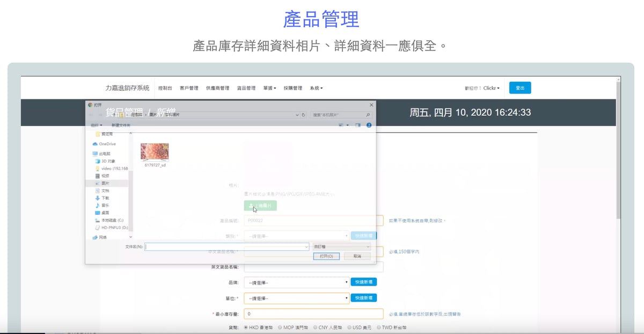This screenshot has height=334, width=644.
Task: Open the file type filter dropdown
Action: tap(341, 246)
